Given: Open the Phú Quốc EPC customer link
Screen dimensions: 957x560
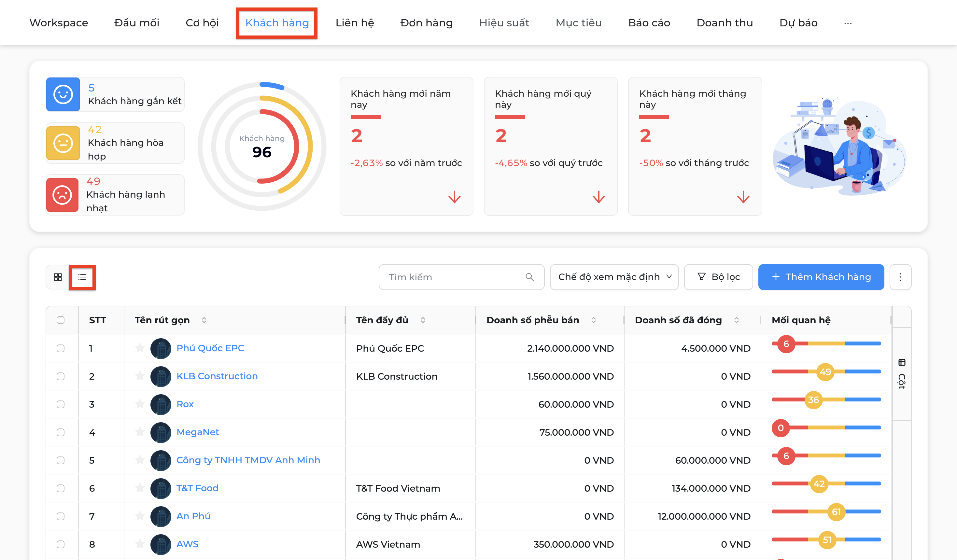Looking at the screenshot, I should point(210,348).
